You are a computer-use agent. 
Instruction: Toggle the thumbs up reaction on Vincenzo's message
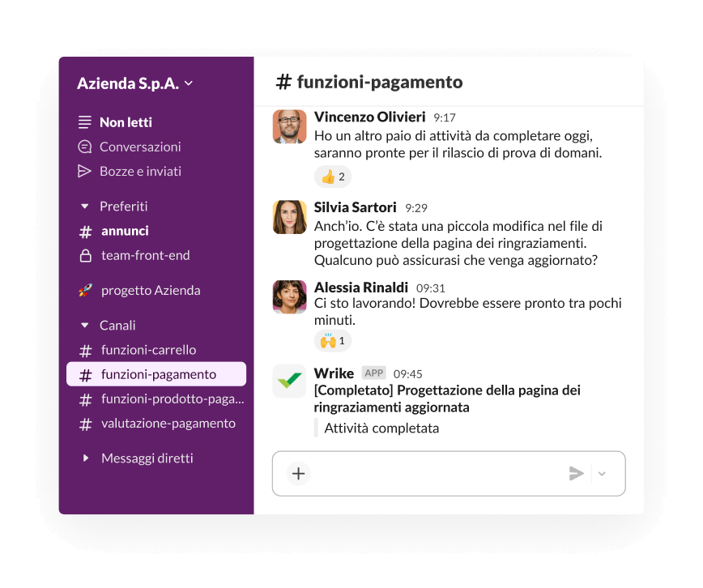(x=333, y=177)
